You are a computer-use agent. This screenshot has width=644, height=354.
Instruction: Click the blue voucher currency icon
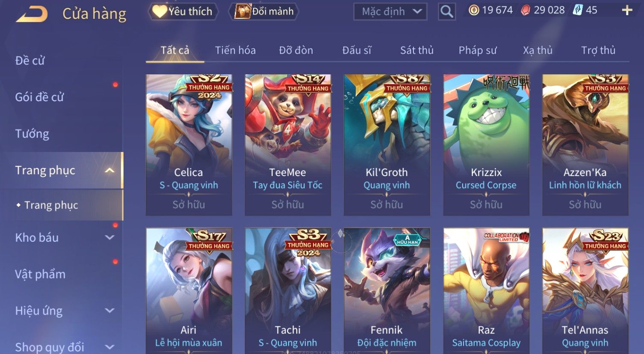(577, 10)
